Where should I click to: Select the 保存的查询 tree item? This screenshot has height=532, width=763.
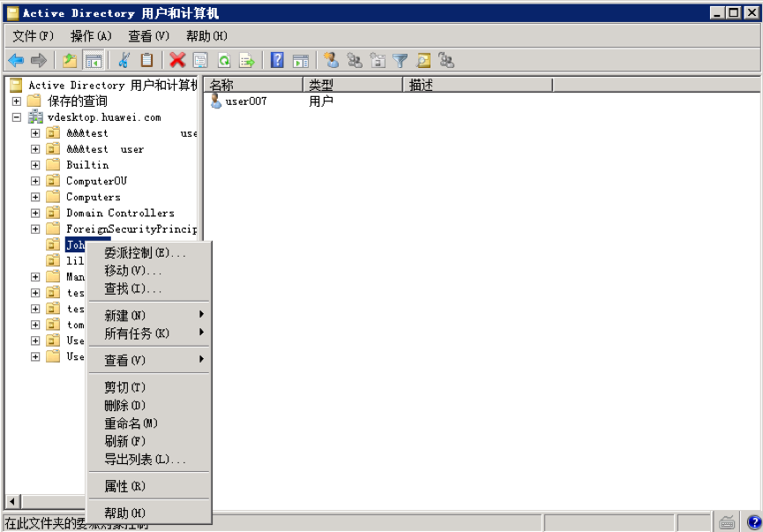pyautogui.click(x=78, y=101)
